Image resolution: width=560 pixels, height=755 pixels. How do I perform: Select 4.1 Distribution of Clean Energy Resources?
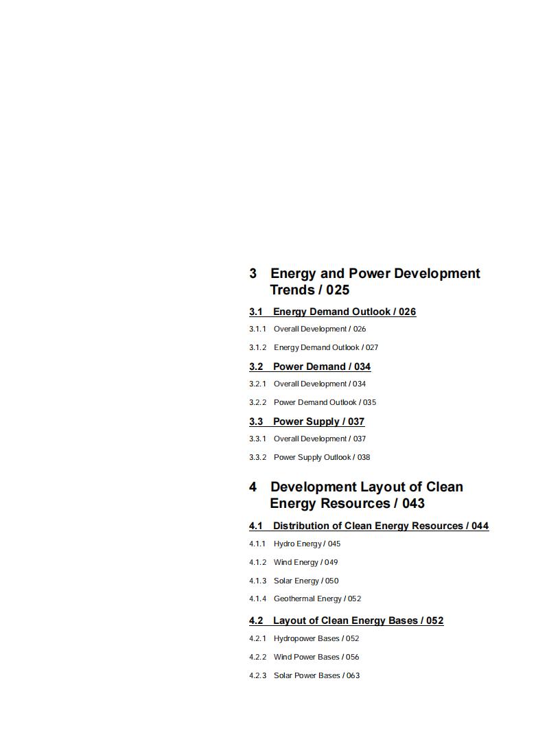[x=369, y=526]
